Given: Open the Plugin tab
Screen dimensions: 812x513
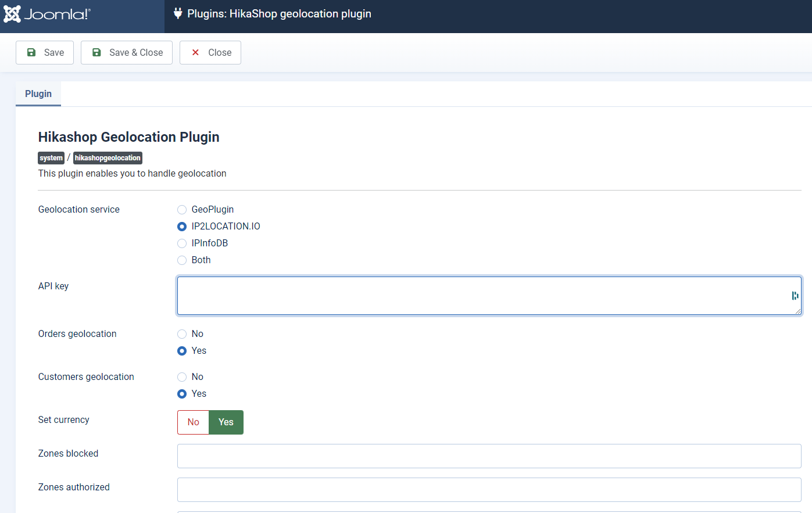Looking at the screenshot, I should (38, 94).
